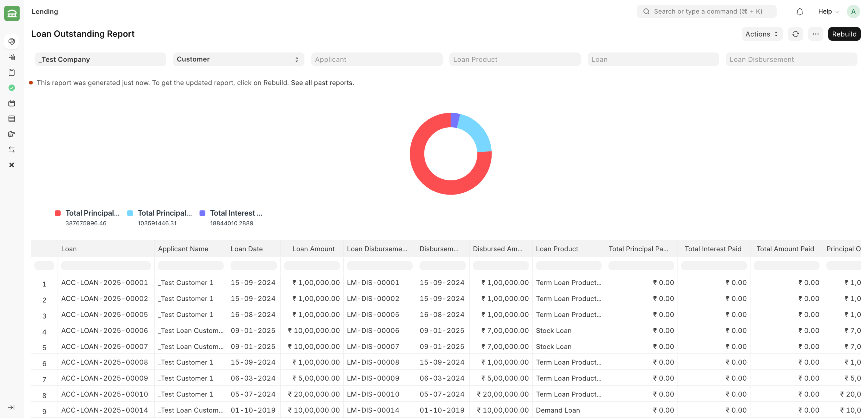Click the Loan Product column filter box
Viewport: 868px width, 418px height.
click(568, 266)
